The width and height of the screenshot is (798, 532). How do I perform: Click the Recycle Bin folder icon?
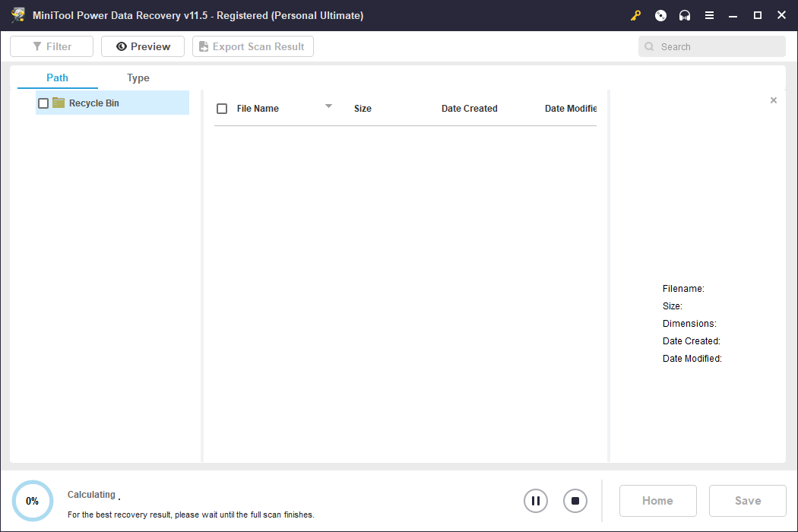(59, 103)
